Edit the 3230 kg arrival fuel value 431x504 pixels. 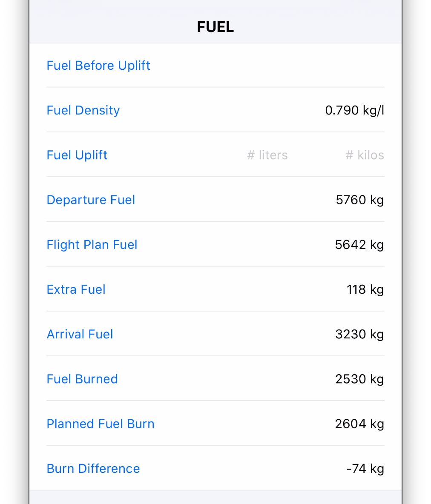coord(359,334)
